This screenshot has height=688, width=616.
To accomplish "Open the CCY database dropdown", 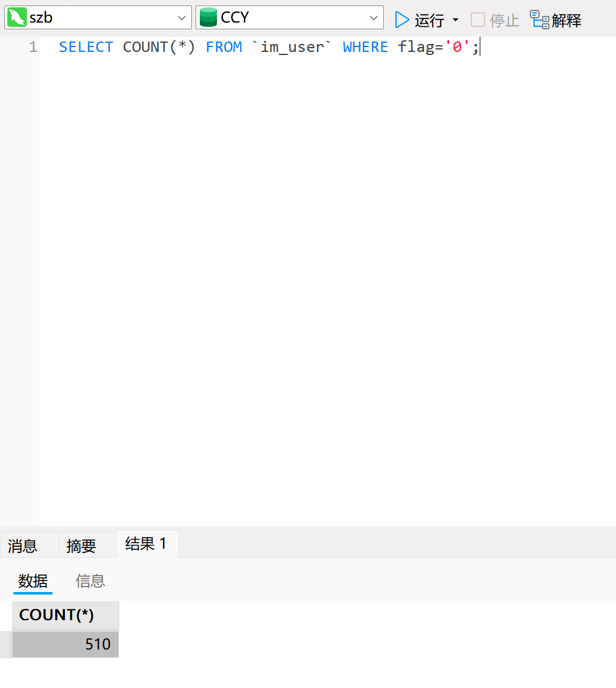I will (373, 16).
